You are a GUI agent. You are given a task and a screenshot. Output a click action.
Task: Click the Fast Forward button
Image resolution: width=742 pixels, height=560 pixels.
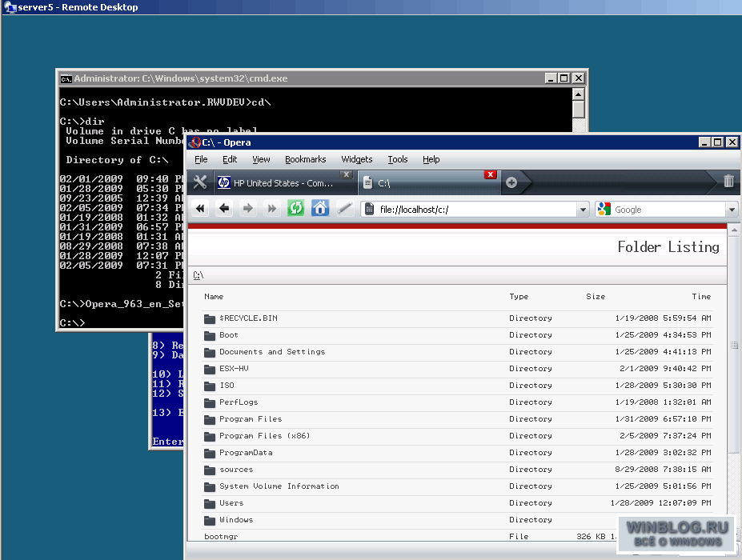[x=271, y=208]
